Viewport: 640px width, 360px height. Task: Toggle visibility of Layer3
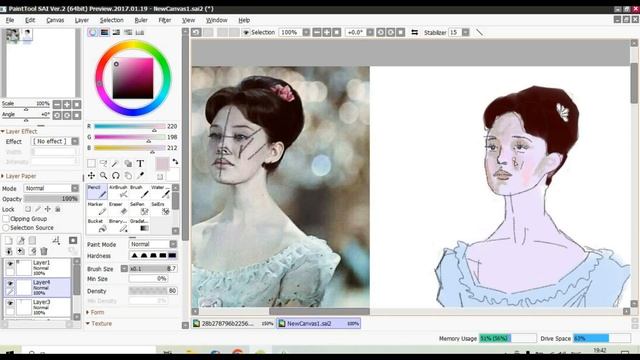pyautogui.click(x=10, y=303)
